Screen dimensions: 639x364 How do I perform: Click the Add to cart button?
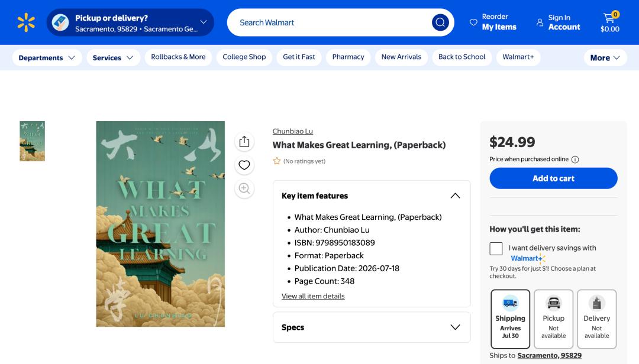click(553, 178)
